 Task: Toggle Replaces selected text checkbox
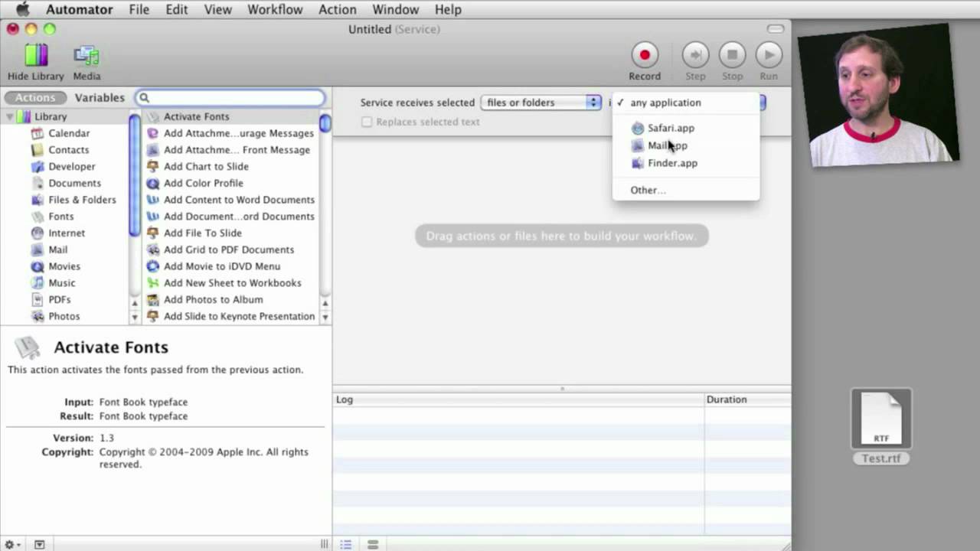[x=367, y=122]
